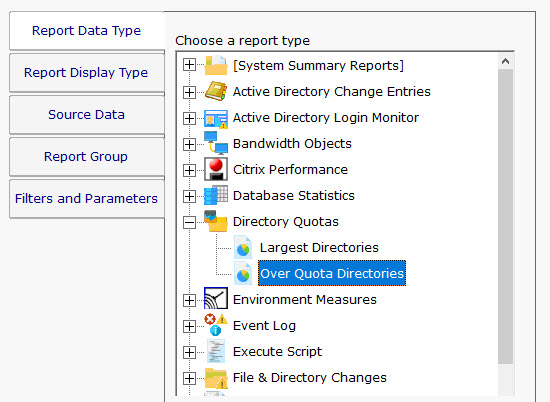The width and height of the screenshot is (550, 402).
Task: Click the report list scrollbar up arrow
Action: [x=505, y=61]
